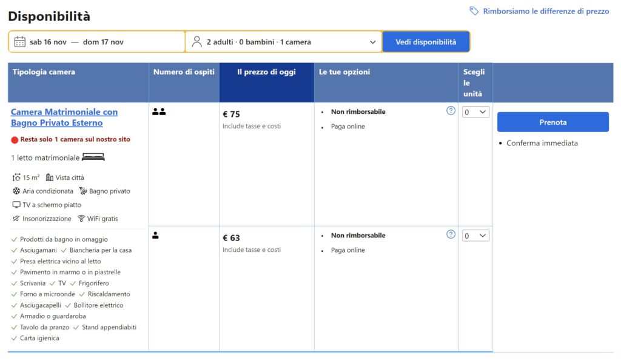
Task: Open unit quantity dropdown for €63 rate
Action: tap(475, 236)
